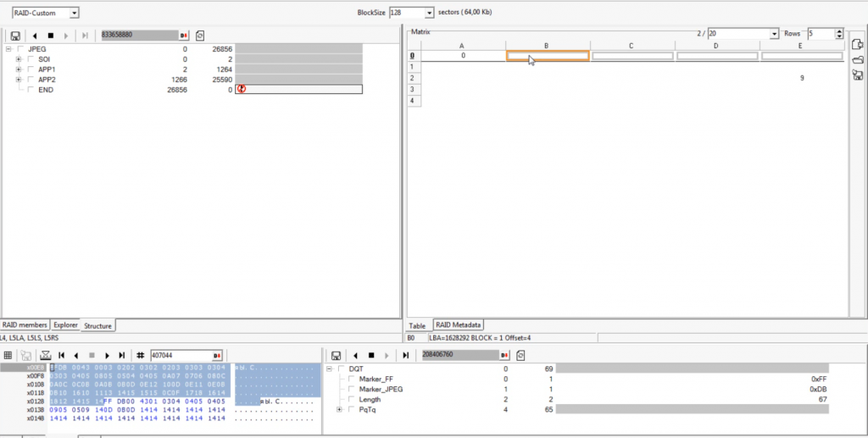Click the save icon in the DQT panel toolbar
The width and height of the screenshot is (868, 438).
click(x=337, y=355)
